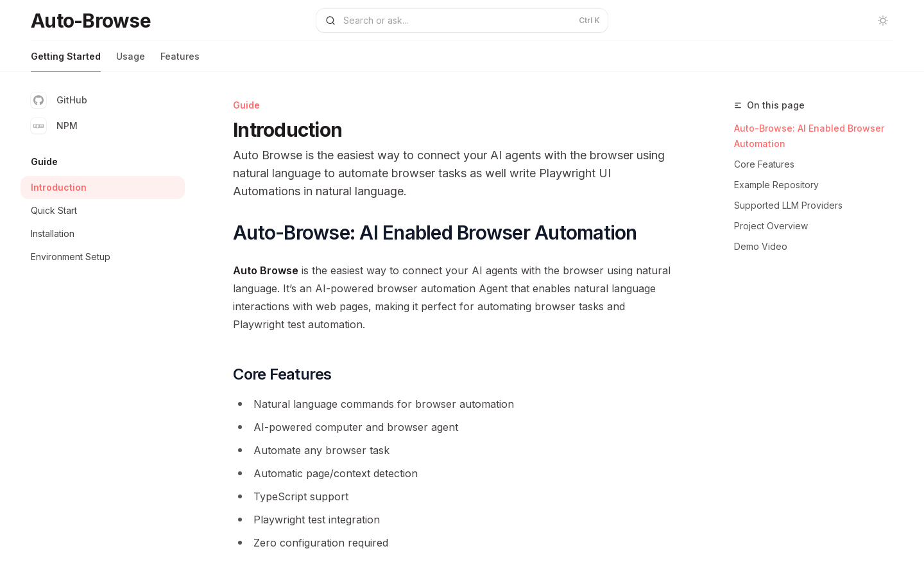This screenshot has height=578, width=924.
Task: Click the GitHub logo icon in sidebar
Action: [x=38, y=100]
